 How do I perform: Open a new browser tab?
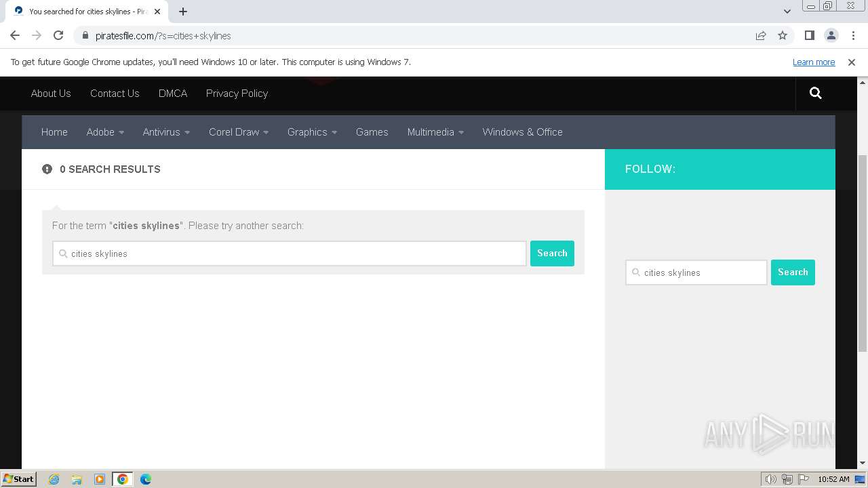[183, 12]
